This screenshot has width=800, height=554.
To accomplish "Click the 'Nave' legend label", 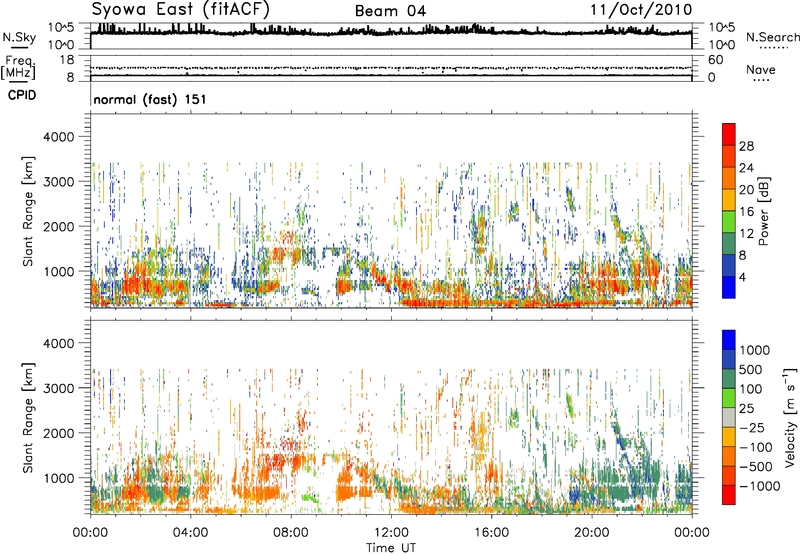I will [761, 70].
